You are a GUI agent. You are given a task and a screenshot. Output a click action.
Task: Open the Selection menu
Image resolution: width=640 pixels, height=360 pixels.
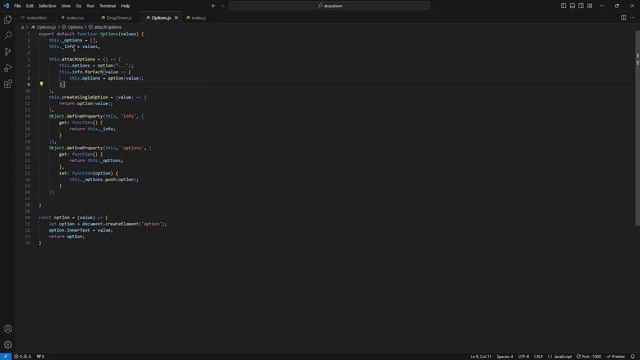pos(47,6)
